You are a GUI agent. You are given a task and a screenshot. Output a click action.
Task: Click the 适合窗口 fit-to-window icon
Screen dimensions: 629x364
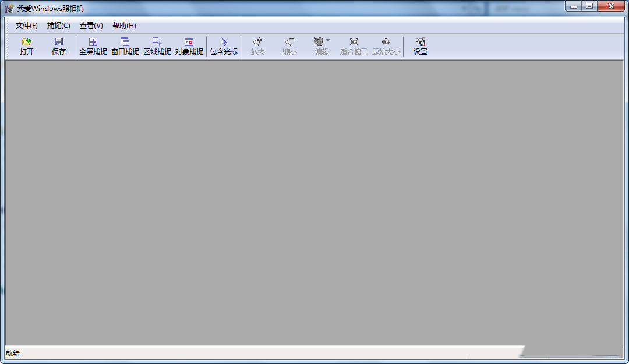(354, 47)
